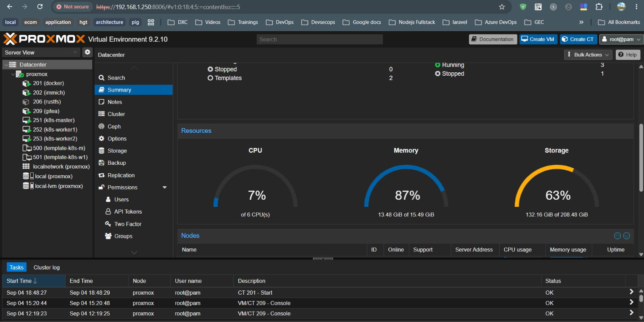The image size is (644, 322).
Task: Open the Storage configuration section
Action: [x=134, y=150]
